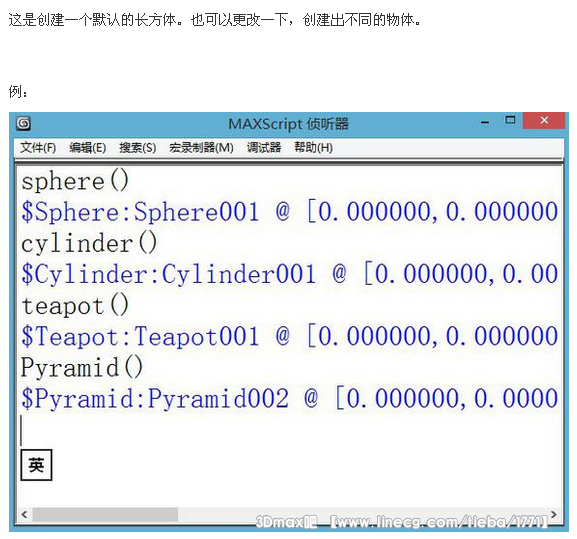
Task: Click the 英 input method indicator
Action: (x=36, y=465)
